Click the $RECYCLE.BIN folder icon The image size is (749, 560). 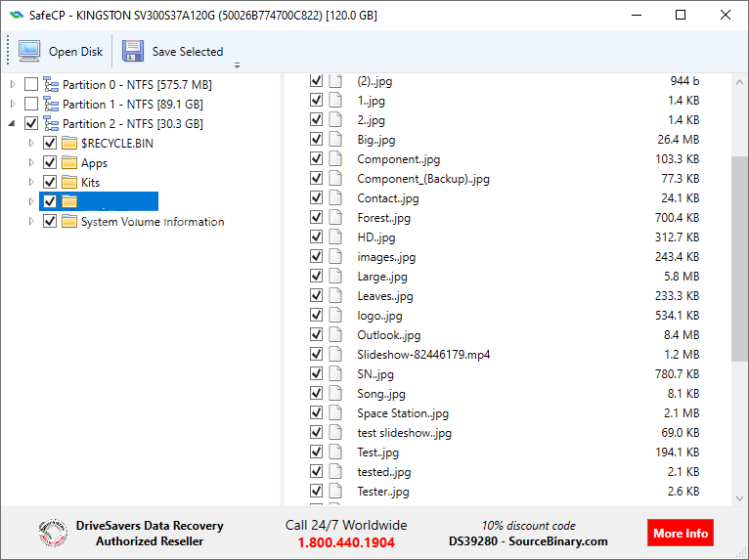[69, 144]
